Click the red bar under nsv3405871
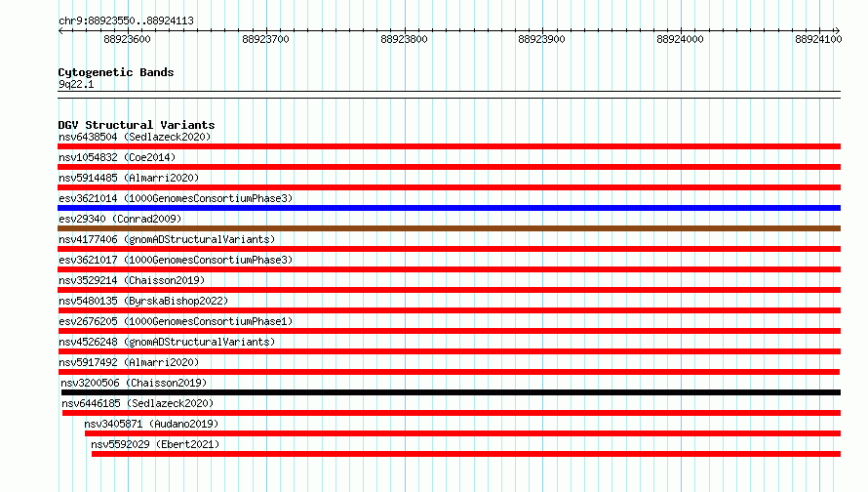Screen dimensions: 868x492 (x=463, y=433)
